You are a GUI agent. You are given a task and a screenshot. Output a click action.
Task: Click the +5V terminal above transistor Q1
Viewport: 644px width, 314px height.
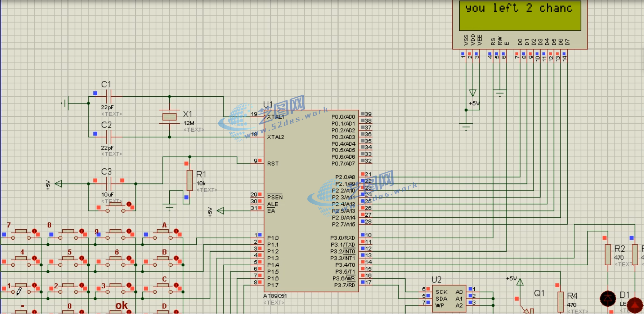click(x=520, y=282)
